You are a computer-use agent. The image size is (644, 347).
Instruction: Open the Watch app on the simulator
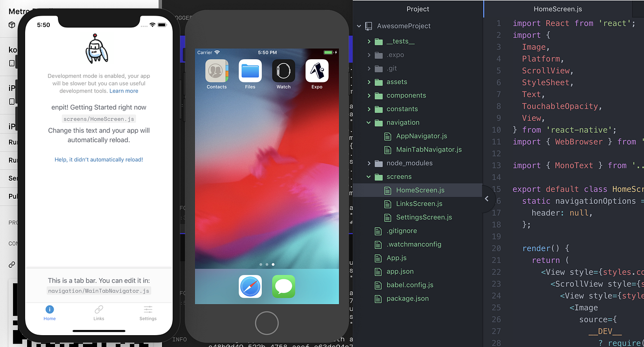283,70
